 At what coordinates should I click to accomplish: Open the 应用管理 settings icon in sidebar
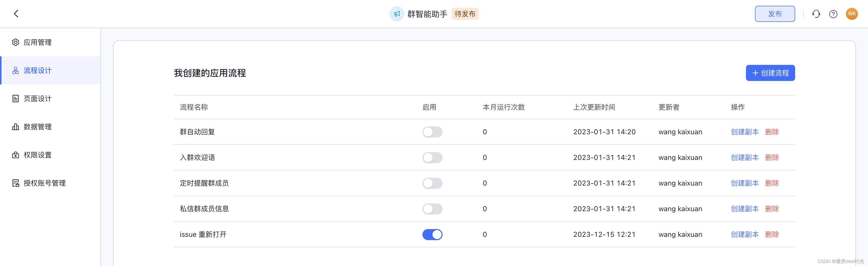coord(15,42)
